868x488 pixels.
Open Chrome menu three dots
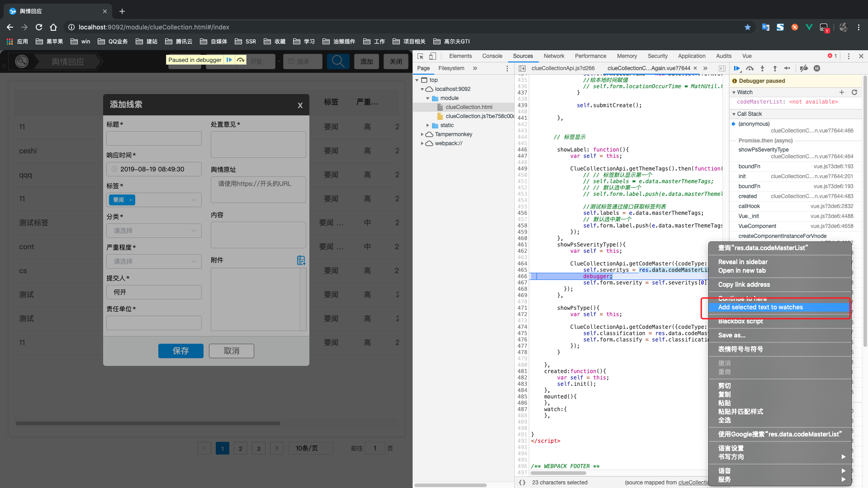859,27
